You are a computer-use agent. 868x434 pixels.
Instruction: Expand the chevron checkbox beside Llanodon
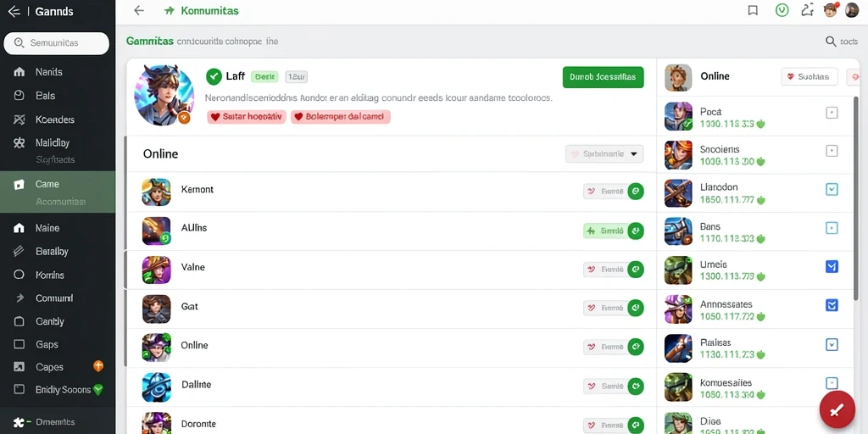click(x=832, y=189)
